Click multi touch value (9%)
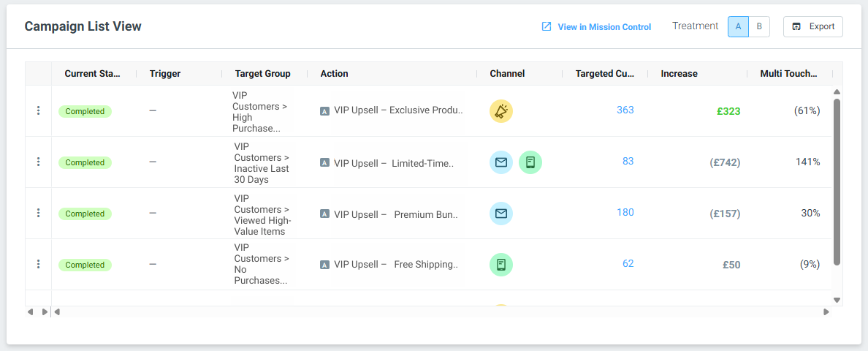This screenshot has width=868, height=351. [810, 264]
